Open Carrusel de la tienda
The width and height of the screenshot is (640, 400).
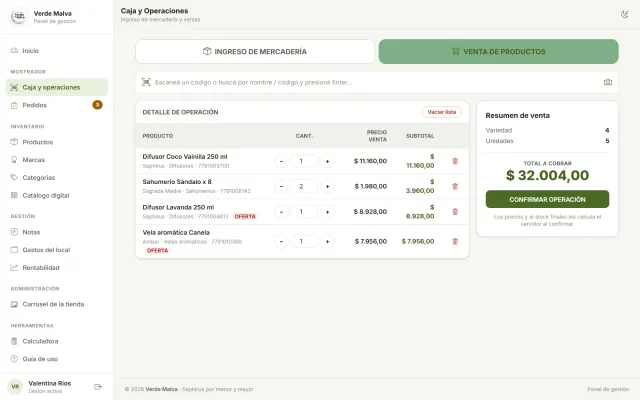57,304
